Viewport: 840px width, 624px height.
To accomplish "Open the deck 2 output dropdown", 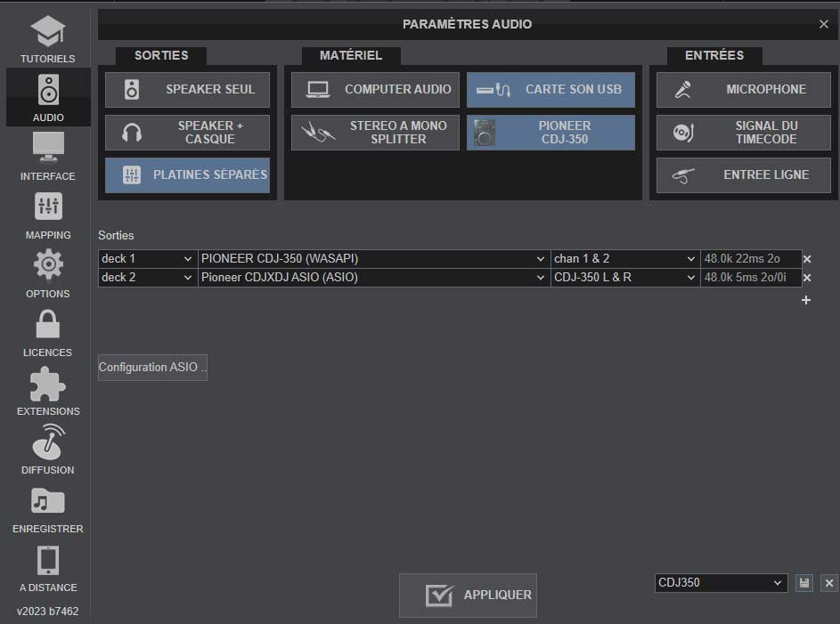I will click(x=148, y=278).
